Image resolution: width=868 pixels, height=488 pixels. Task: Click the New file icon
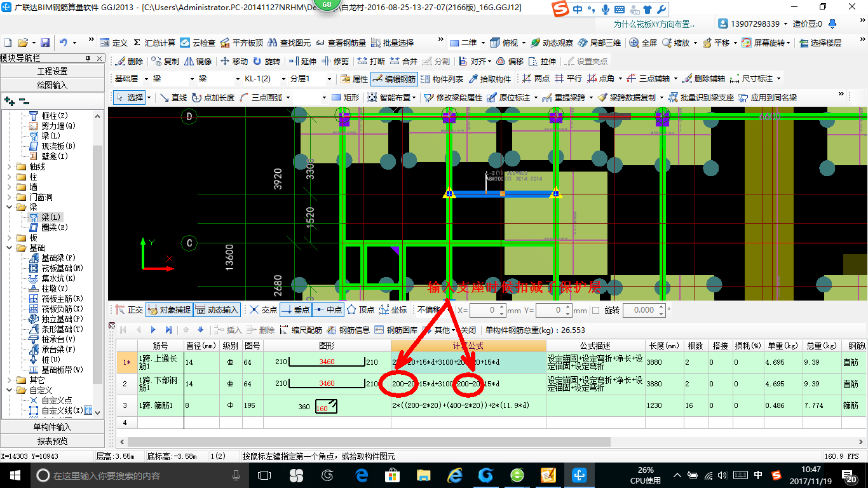[x=8, y=43]
